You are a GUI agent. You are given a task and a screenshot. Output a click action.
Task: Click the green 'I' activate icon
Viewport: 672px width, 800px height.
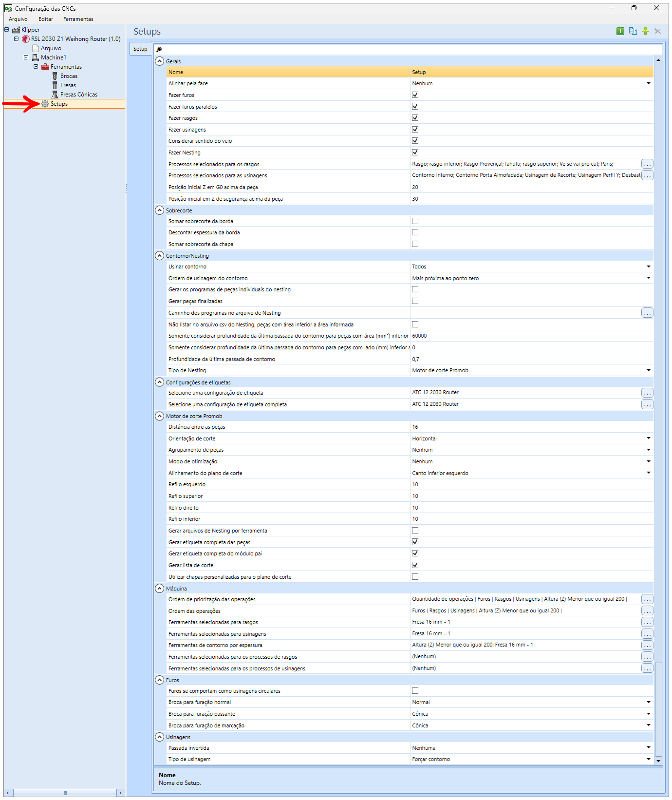(620, 31)
